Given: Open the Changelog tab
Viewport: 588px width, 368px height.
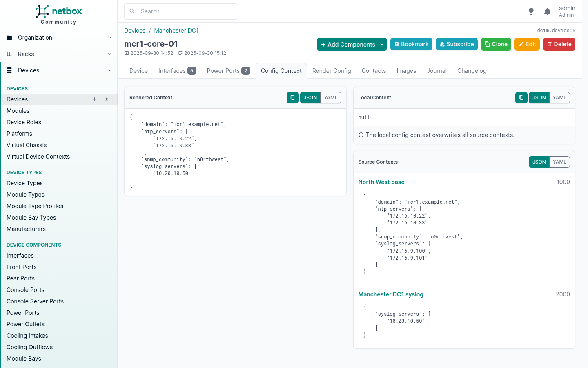Looking at the screenshot, I should point(472,71).
